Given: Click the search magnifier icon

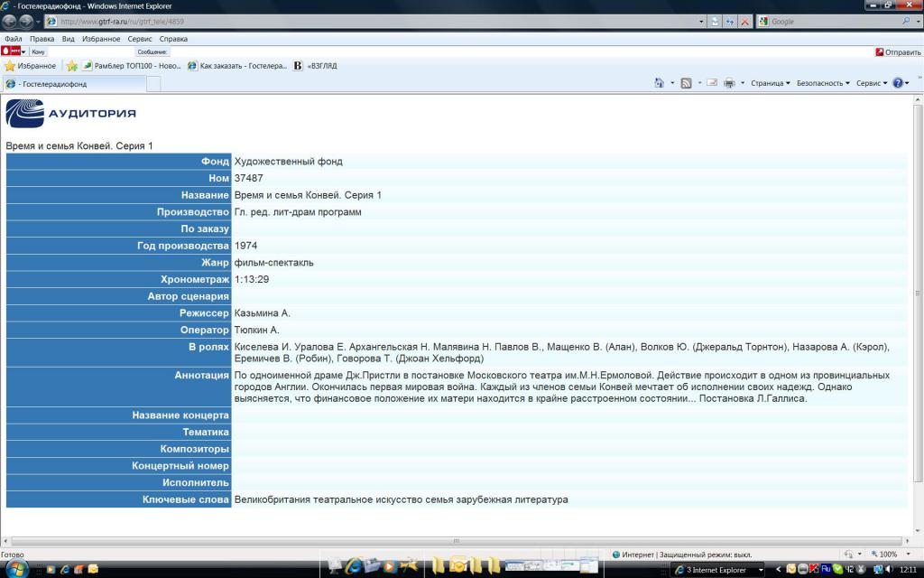Looking at the screenshot, I should click(x=906, y=21).
